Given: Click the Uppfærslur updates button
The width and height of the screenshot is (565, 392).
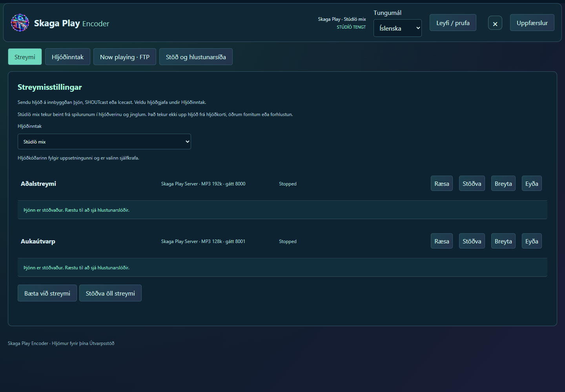Looking at the screenshot, I should pyautogui.click(x=532, y=23).
